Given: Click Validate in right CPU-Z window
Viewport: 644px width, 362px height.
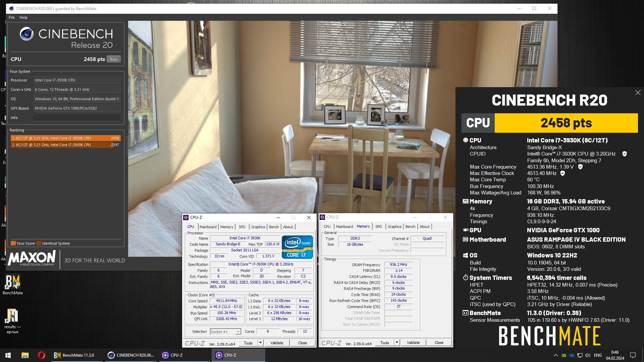Looking at the screenshot, I should click(x=413, y=343).
